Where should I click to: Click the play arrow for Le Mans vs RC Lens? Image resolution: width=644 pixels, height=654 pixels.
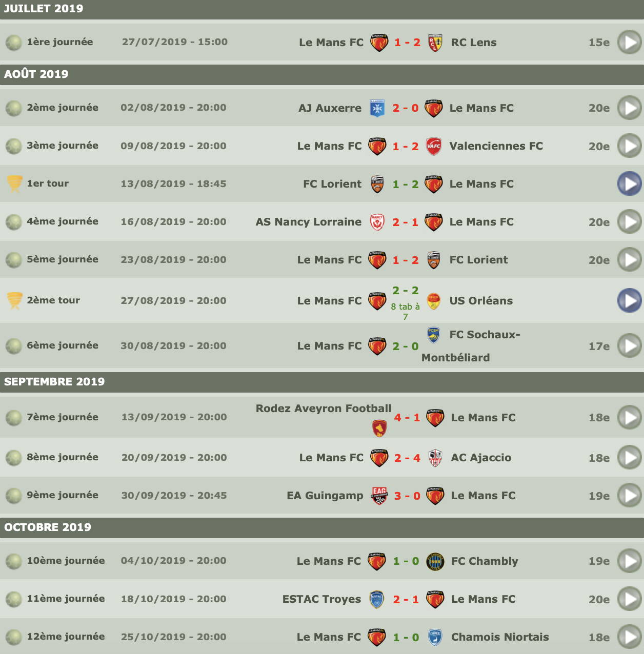click(629, 43)
